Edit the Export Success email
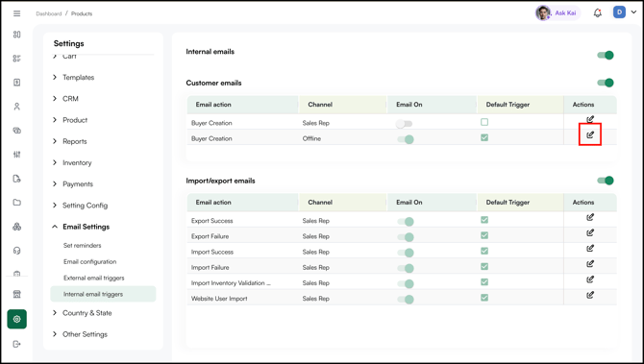 tap(590, 217)
